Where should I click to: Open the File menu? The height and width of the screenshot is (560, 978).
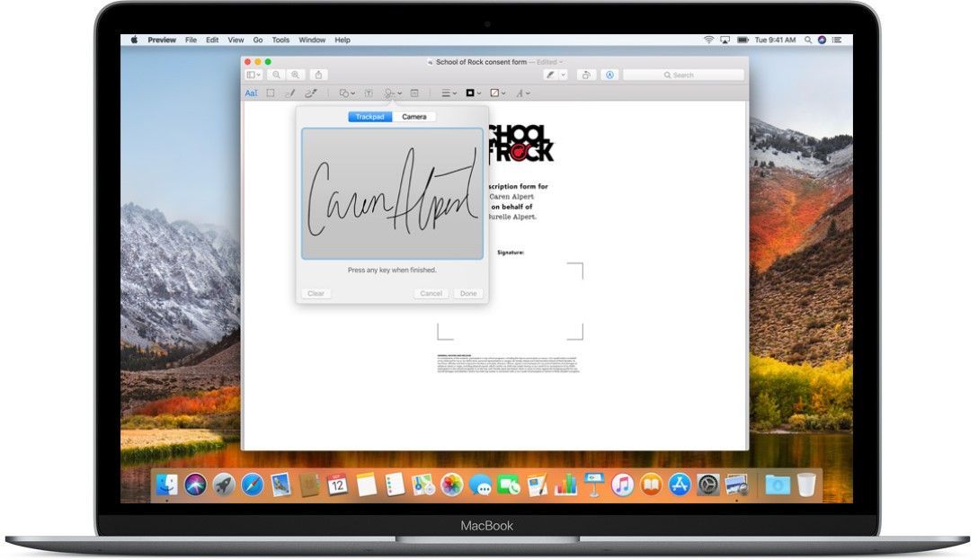[x=191, y=40]
